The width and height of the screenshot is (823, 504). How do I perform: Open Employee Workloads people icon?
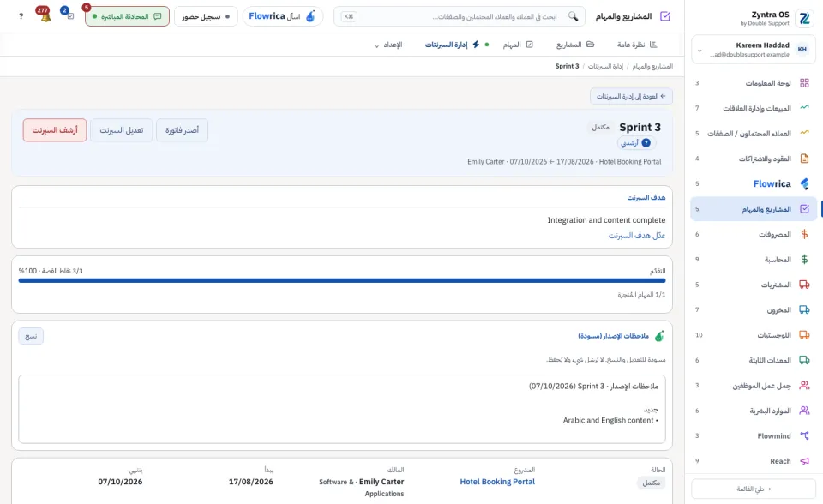804,386
